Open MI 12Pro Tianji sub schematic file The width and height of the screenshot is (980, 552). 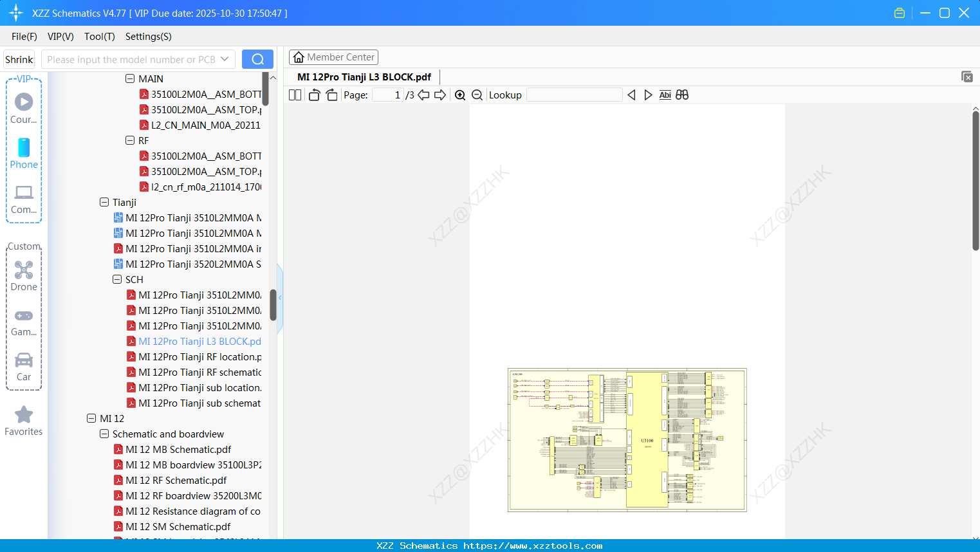point(194,403)
